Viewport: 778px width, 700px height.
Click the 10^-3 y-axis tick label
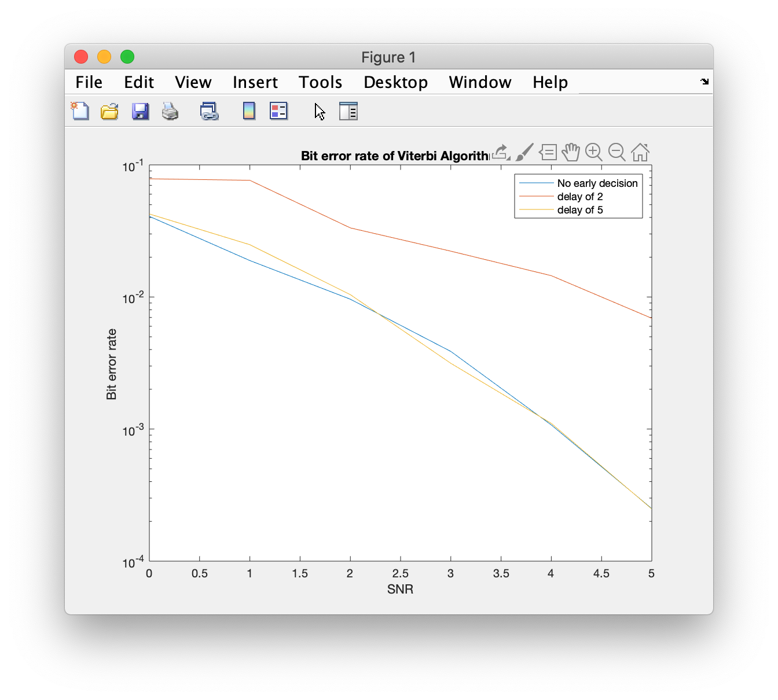coord(133,430)
